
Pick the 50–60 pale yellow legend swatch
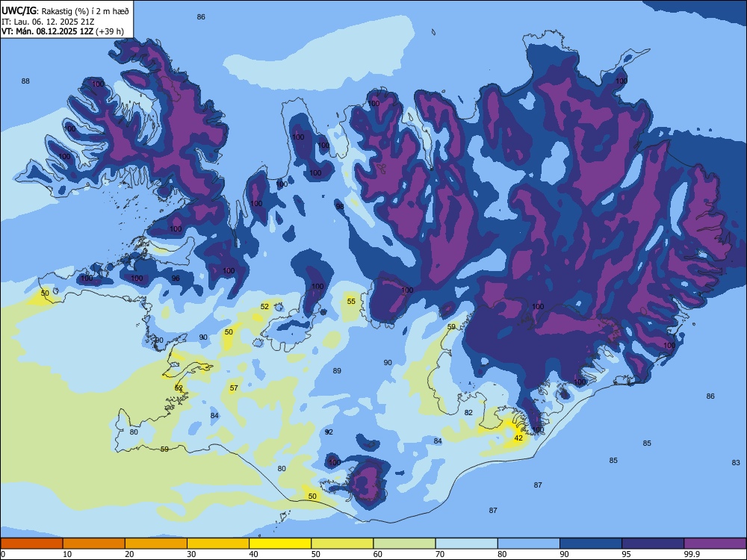tap(343, 544)
